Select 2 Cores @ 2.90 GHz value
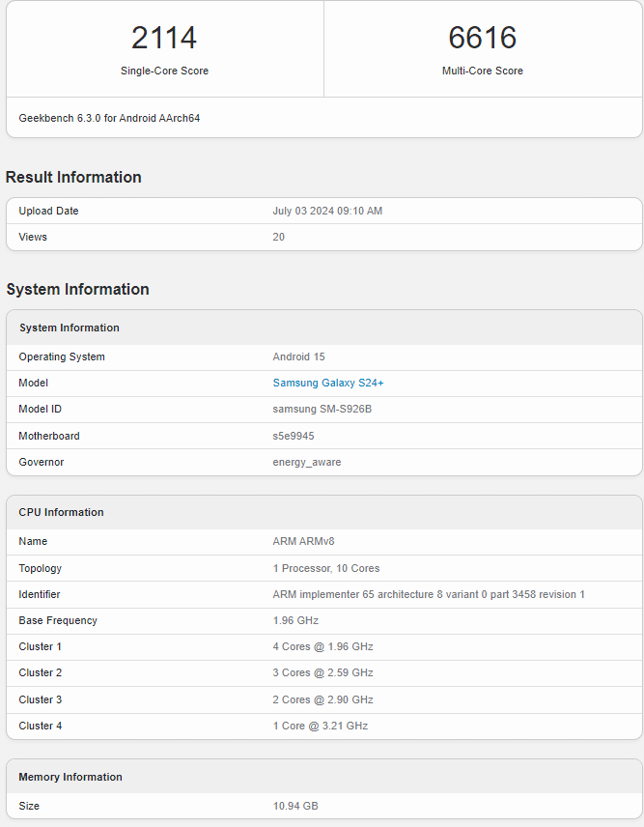This screenshot has height=827, width=644. 322,699
